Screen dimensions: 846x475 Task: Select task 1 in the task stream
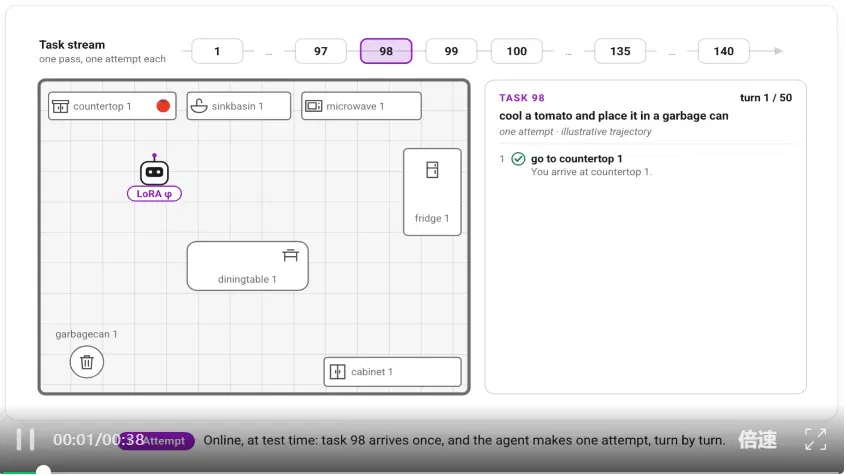(x=217, y=51)
